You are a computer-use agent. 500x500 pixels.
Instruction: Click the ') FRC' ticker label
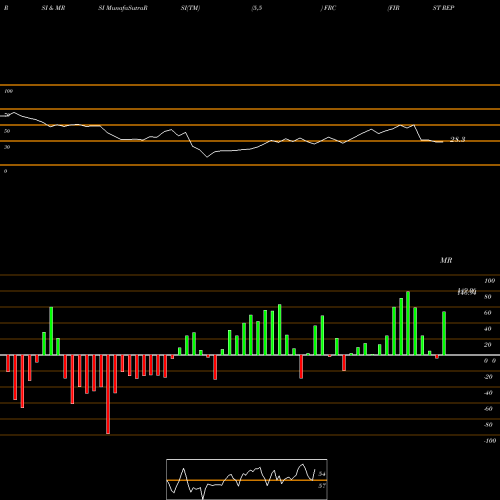pyautogui.click(x=328, y=8)
